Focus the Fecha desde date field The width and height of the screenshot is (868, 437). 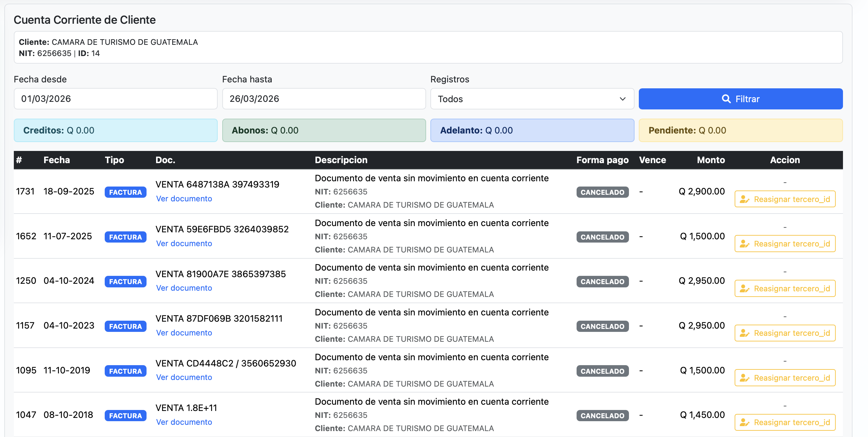pyautogui.click(x=115, y=99)
